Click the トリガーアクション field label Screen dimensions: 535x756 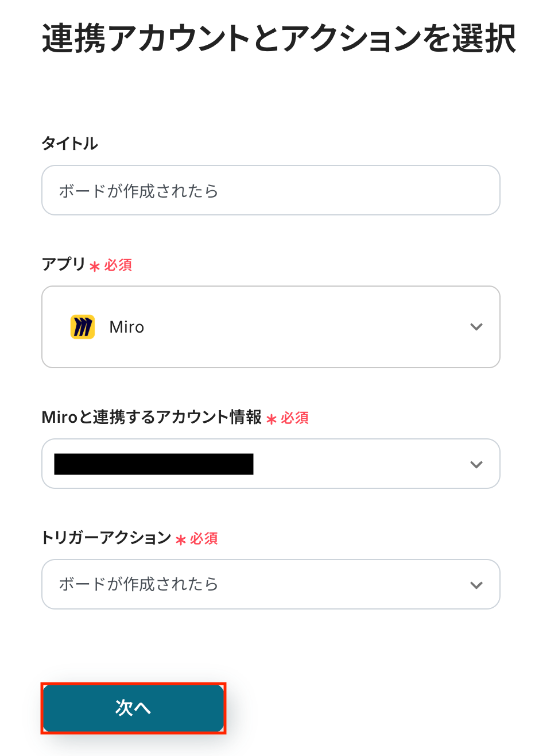click(x=106, y=538)
